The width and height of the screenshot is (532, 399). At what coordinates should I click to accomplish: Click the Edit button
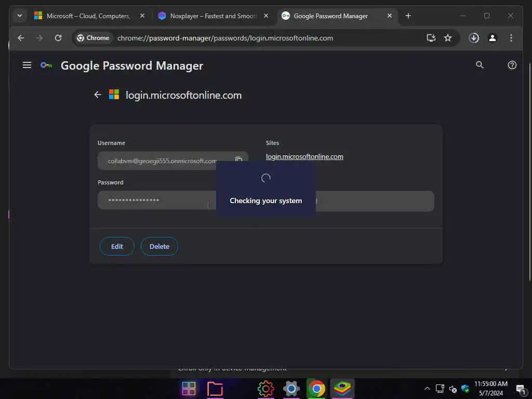coord(117,246)
